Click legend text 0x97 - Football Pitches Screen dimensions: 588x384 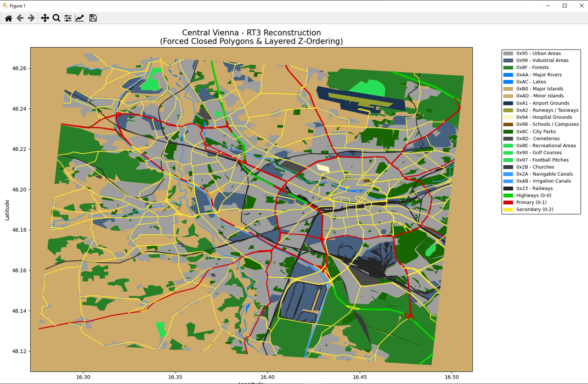543,160
